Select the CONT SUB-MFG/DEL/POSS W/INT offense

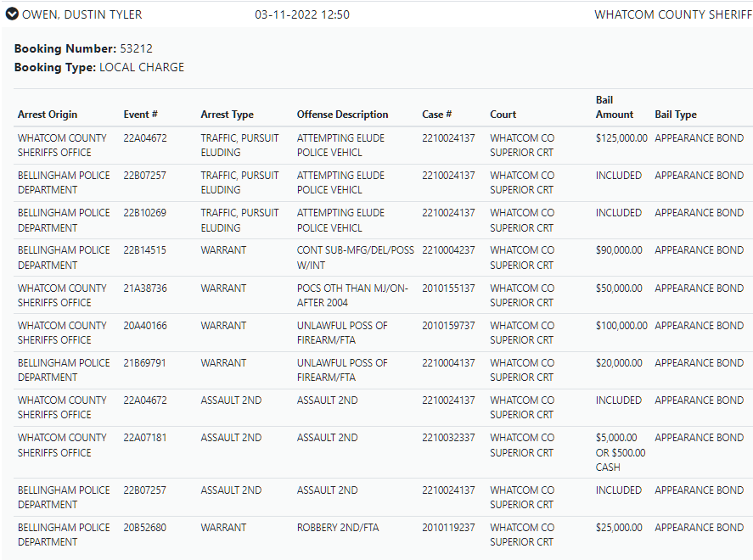pyautogui.click(x=355, y=258)
